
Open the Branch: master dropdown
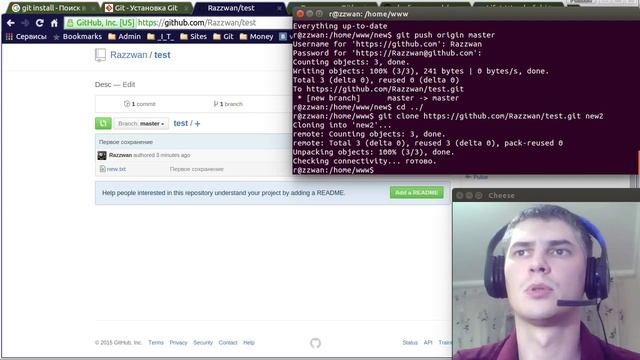coord(141,124)
